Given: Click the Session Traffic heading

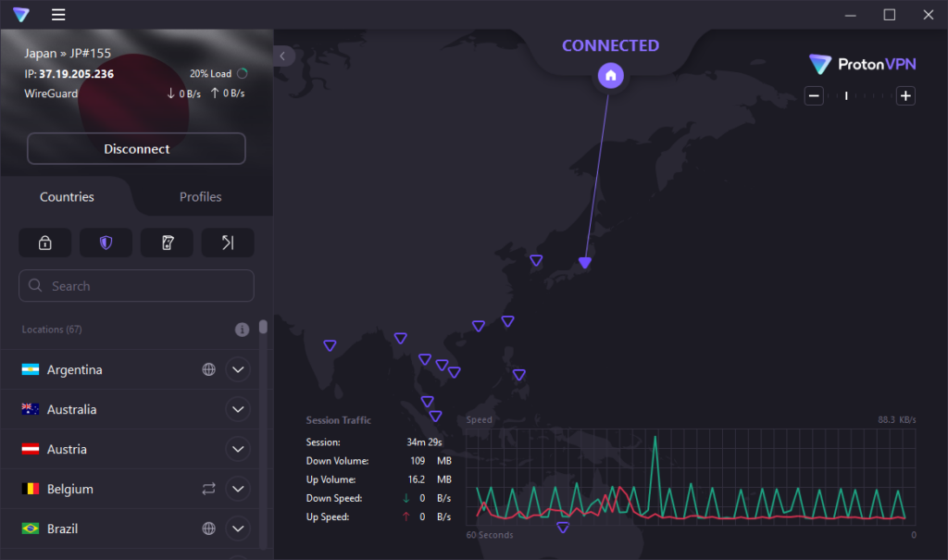Looking at the screenshot, I should click(339, 420).
